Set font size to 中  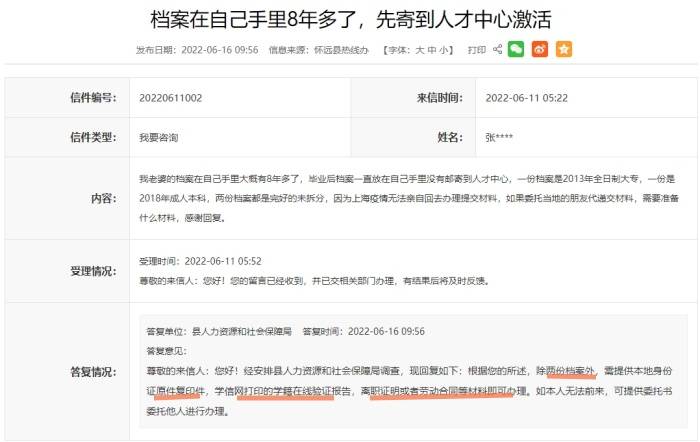(432, 50)
